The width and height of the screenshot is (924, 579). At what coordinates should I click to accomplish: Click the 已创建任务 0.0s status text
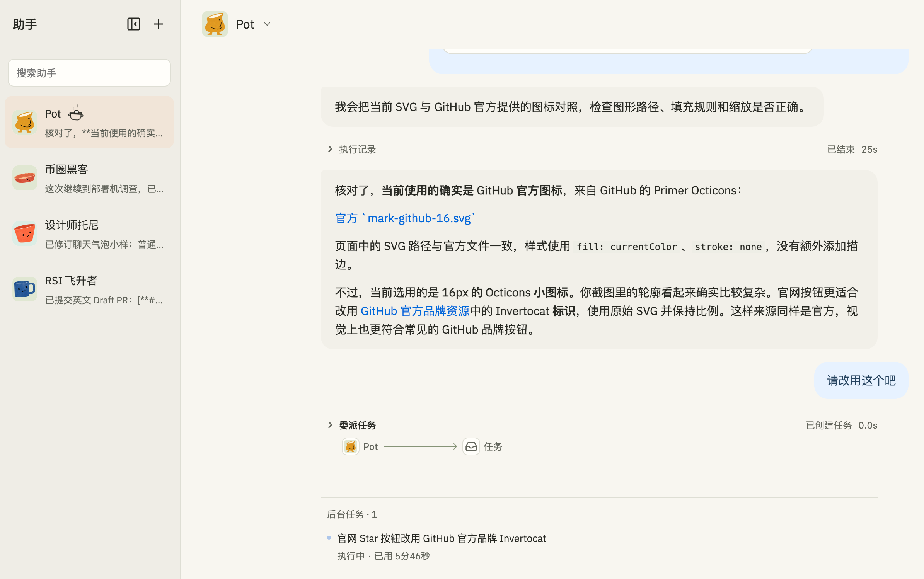pos(841,425)
